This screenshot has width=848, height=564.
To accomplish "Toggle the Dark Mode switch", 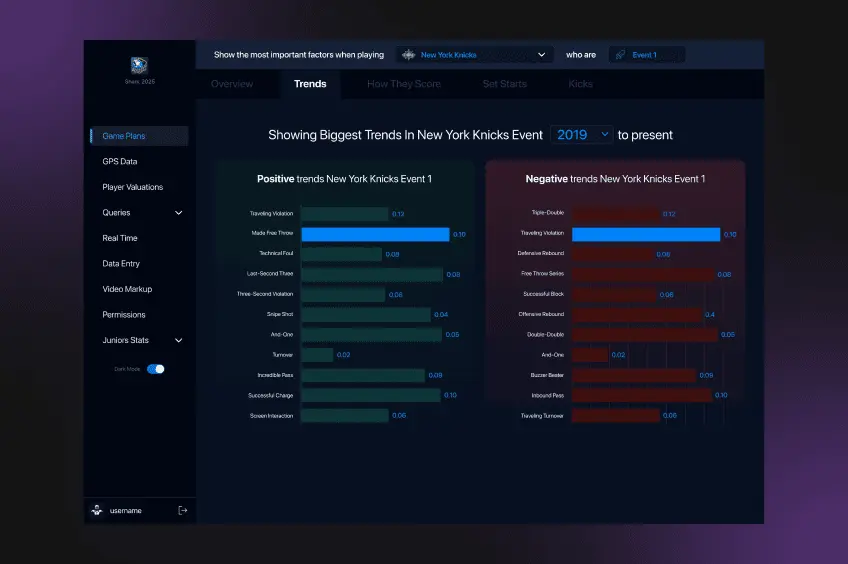I will pos(156,369).
